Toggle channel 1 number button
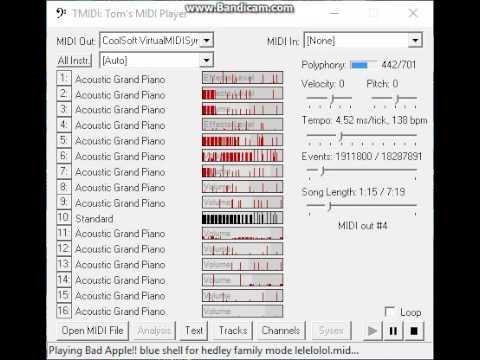The width and height of the screenshot is (480, 360). point(64,79)
